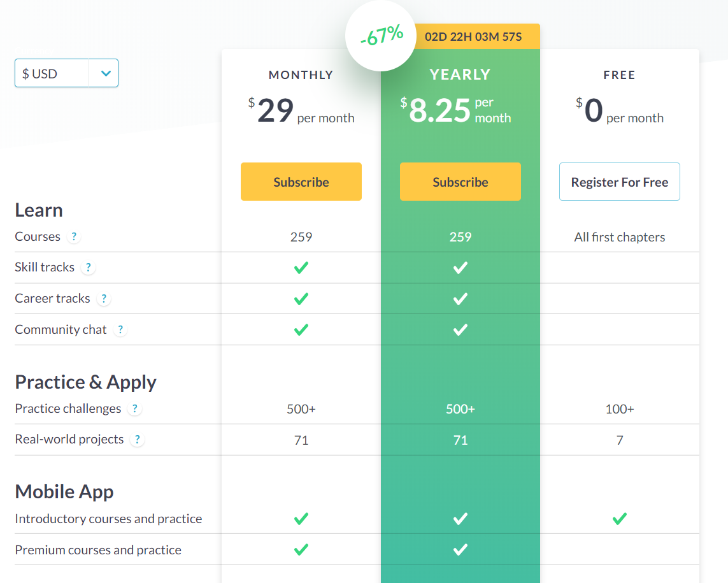Click Yearly courses count 259

point(460,237)
